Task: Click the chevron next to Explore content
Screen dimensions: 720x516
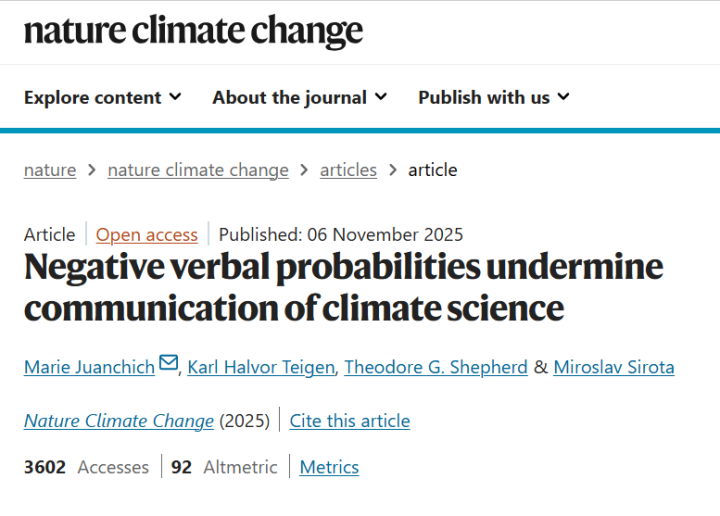Action: tap(175, 97)
